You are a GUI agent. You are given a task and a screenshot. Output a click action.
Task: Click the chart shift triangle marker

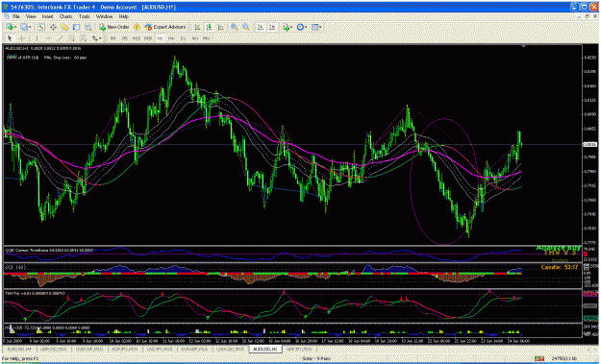523,45
